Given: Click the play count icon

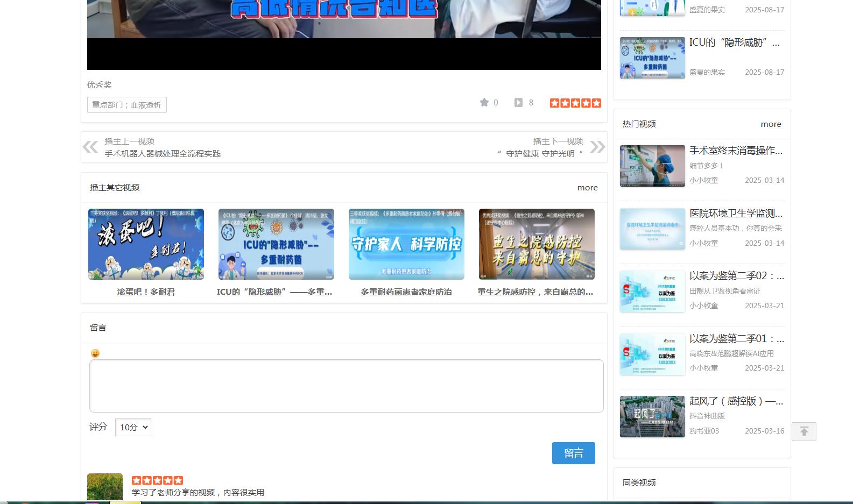Looking at the screenshot, I should (518, 103).
